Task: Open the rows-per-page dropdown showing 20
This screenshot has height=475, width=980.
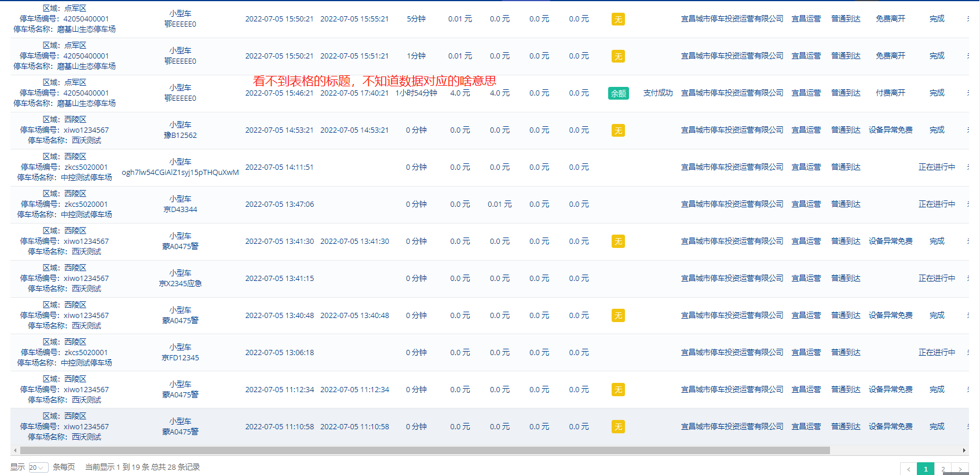Action: (38, 467)
